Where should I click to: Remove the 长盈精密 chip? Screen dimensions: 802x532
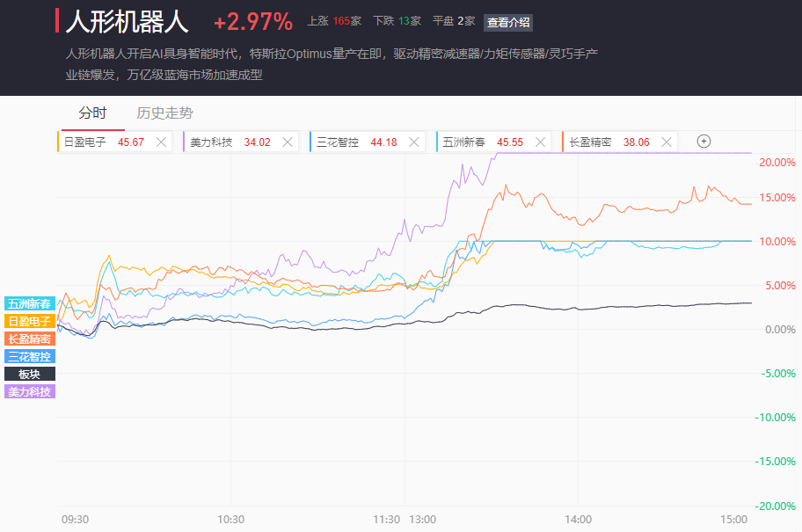click(x=667, y=142)
